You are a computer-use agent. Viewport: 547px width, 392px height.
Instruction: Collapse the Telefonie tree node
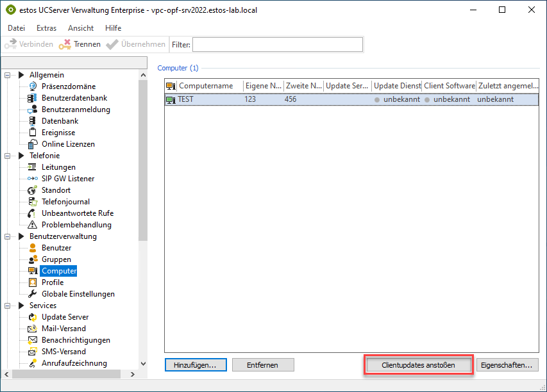click(8, 156)
